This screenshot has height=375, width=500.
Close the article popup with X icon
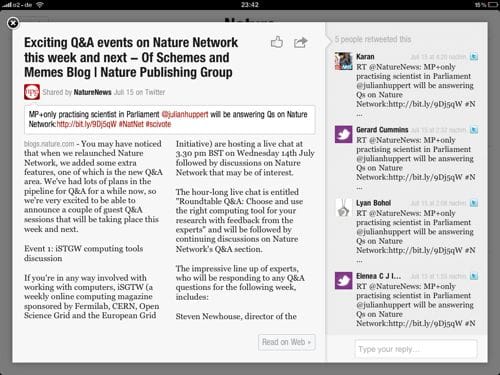(x=13, y=23)
